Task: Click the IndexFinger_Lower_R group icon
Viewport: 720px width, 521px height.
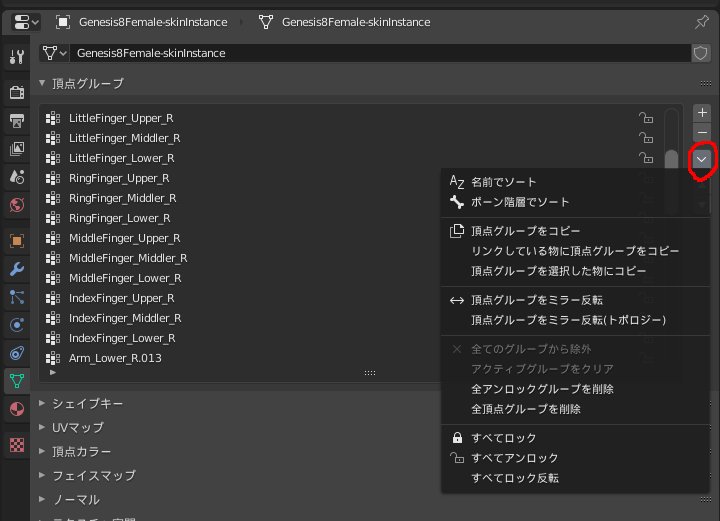Action: click(53, 338)
